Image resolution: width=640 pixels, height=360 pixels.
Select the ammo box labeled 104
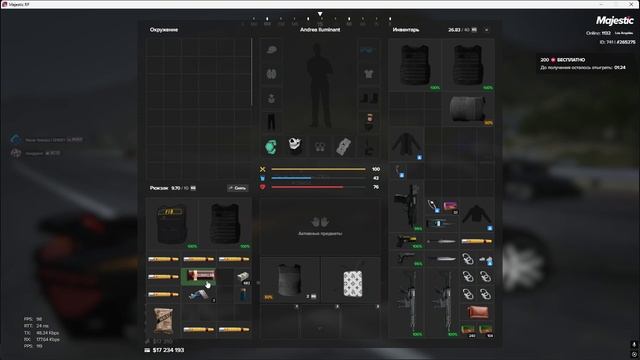pyautogui.click(x=486, y=330)
